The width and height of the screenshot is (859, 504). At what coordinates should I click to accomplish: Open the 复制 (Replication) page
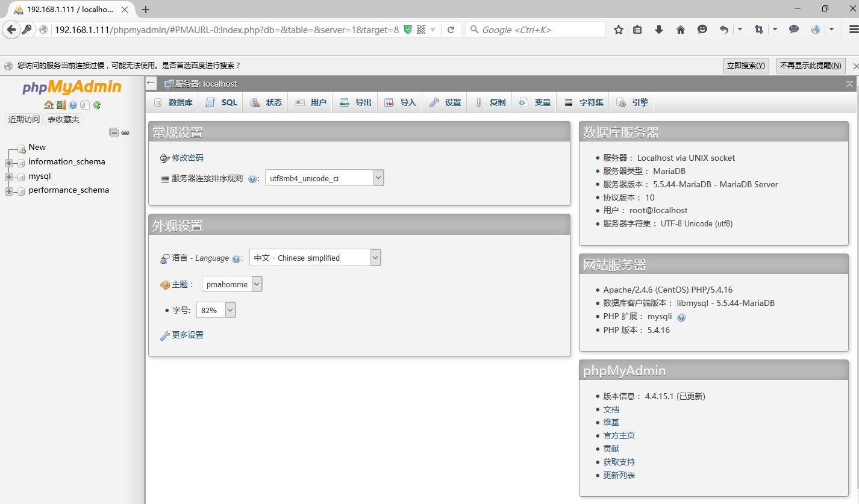point(489,102)
